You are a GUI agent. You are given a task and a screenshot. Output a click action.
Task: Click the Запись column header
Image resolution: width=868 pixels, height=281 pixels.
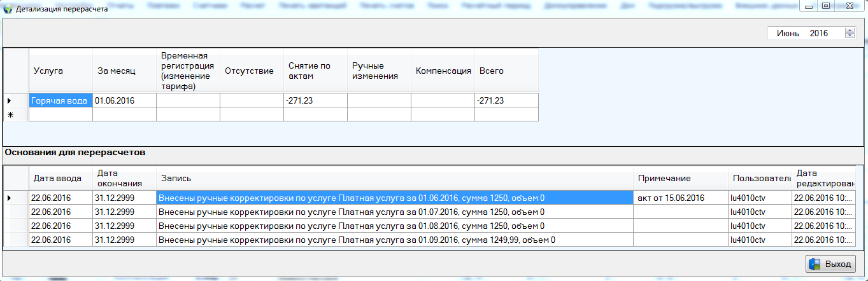(x=395, y=179)
